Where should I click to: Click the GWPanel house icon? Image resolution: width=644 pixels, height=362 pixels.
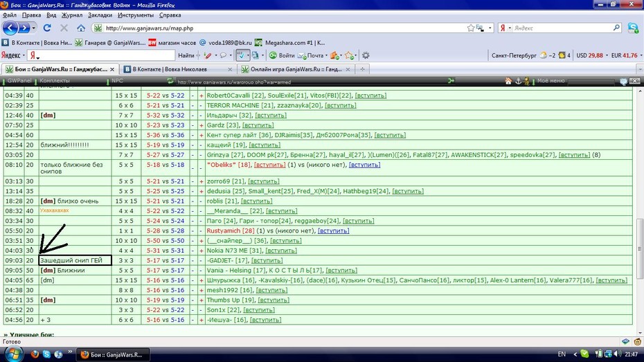pyautogui.click(x=508, y=81)
